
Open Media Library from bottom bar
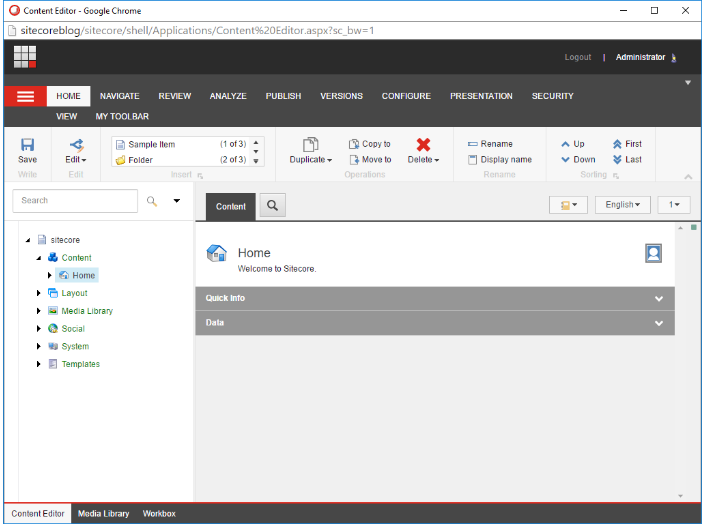pyautogui.click(x=103, y=514)
